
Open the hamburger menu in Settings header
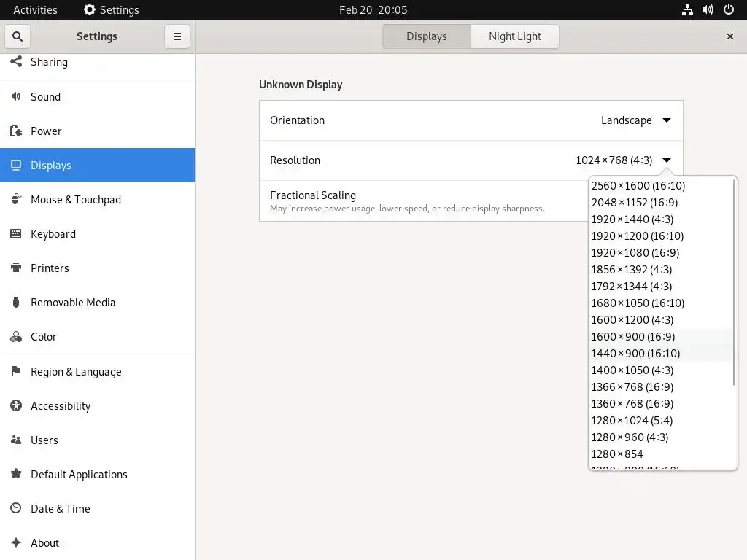click(x=177, y=36)
